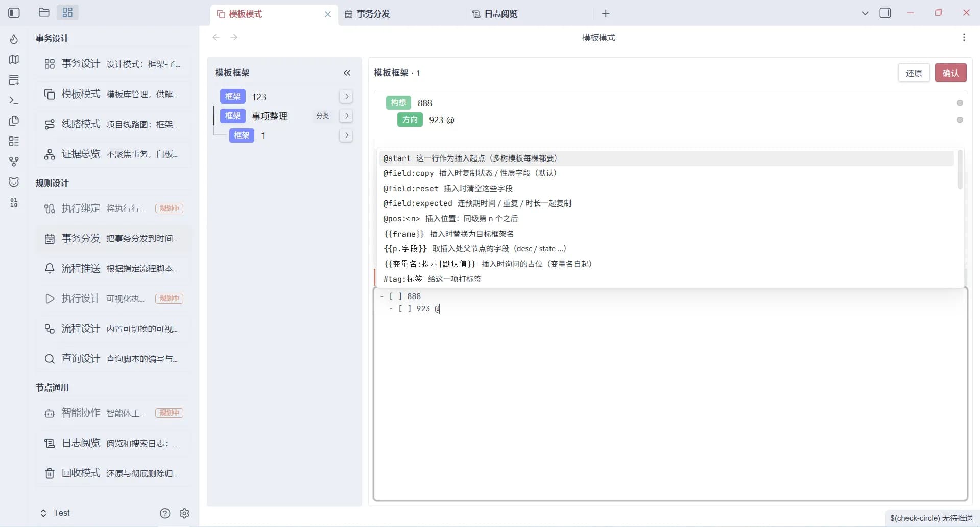Open the file explorer folder icon
The height and width of the screenshot is (527, 980).
pos(44,12)
